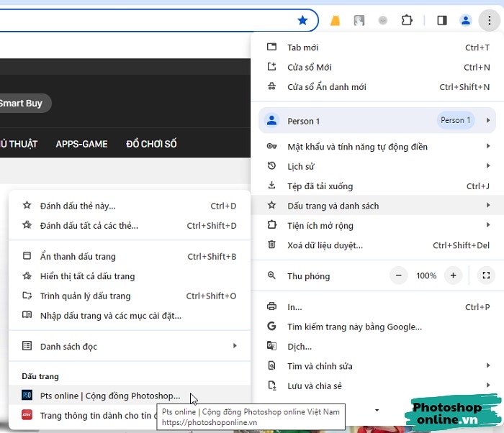504x433 pixels.
Task: Open the THUẬT navigation tab
Action: 19,144
